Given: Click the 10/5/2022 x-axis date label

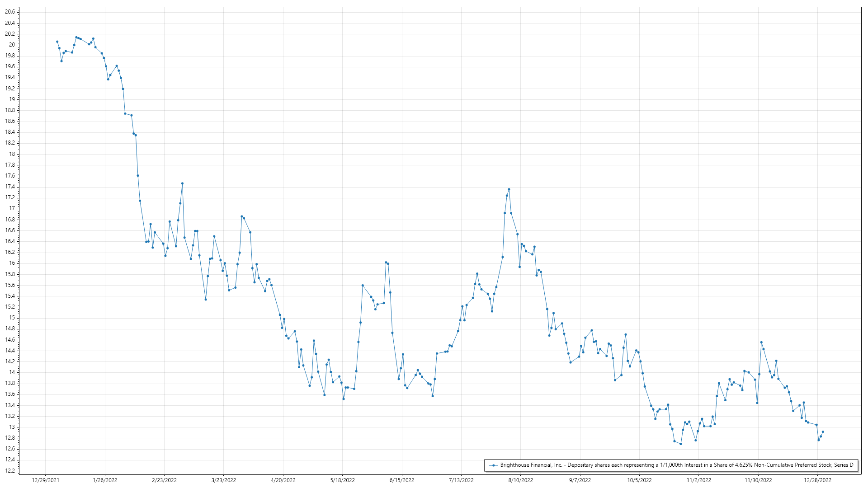Looking at the screenshot, I should tap(639, 480).
